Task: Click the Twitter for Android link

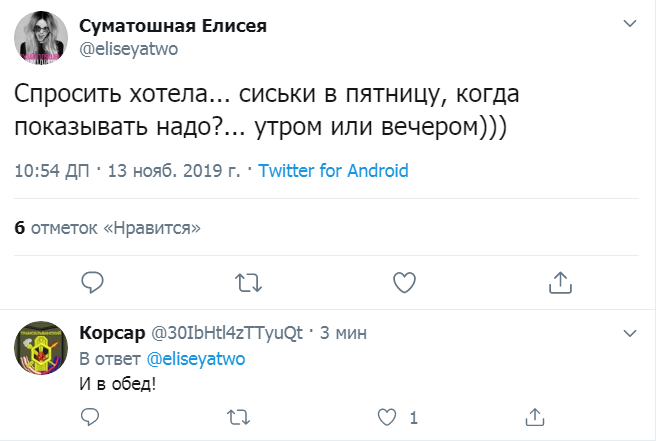Action: [x=333, y=171]
